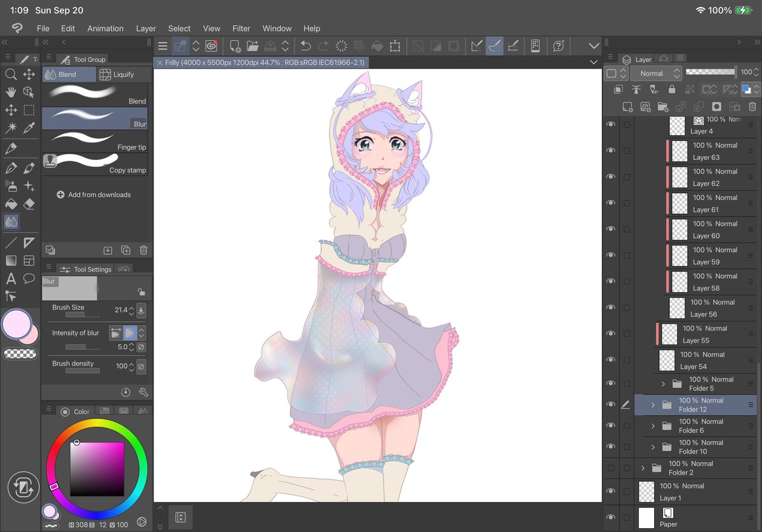
Task: Open canvas tab list chevron
Action: [x=593, y=62]
